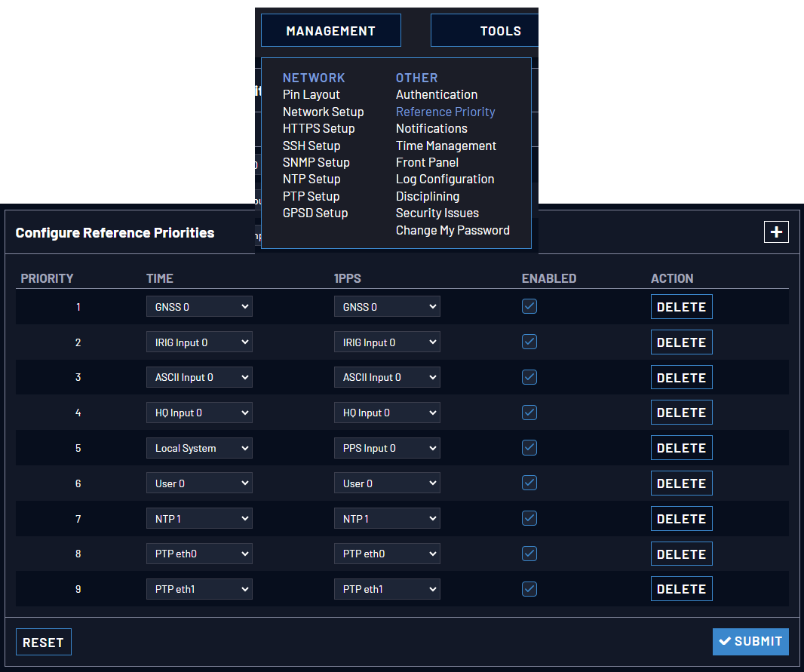Delete the priority 7 NTP 1 row

coord(681,518)
